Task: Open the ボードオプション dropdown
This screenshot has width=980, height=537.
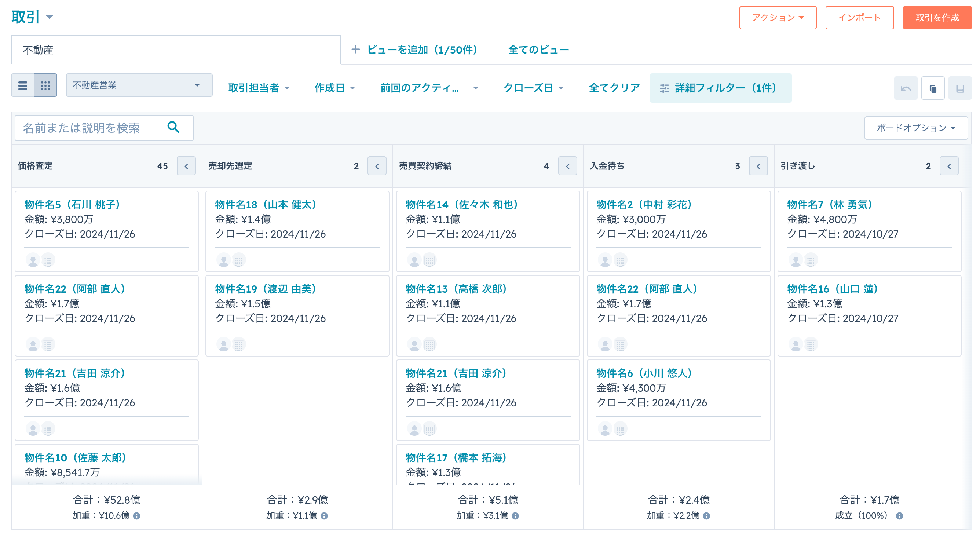Action: [x=916, y=128]
